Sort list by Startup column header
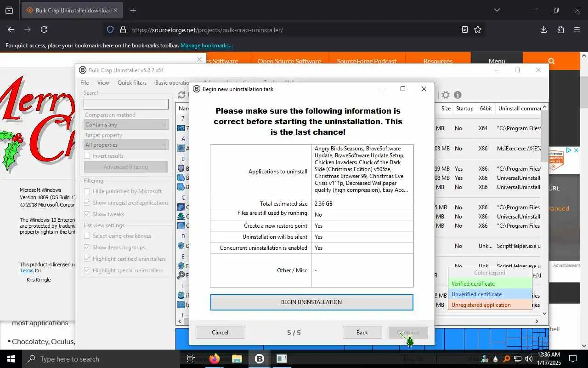 pos(464,109)
